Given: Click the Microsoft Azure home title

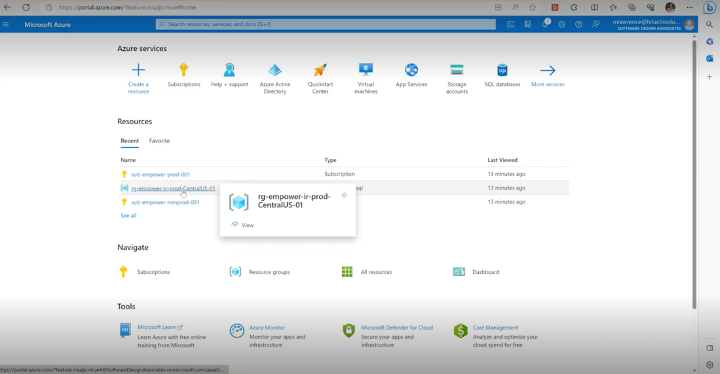Looking at the screenshot, I should pyautogui.click(x=47, y=25).
